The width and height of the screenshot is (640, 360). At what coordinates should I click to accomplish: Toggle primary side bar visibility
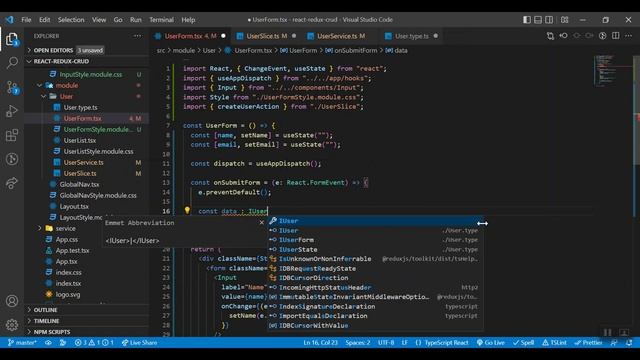(x=527, y=20)
